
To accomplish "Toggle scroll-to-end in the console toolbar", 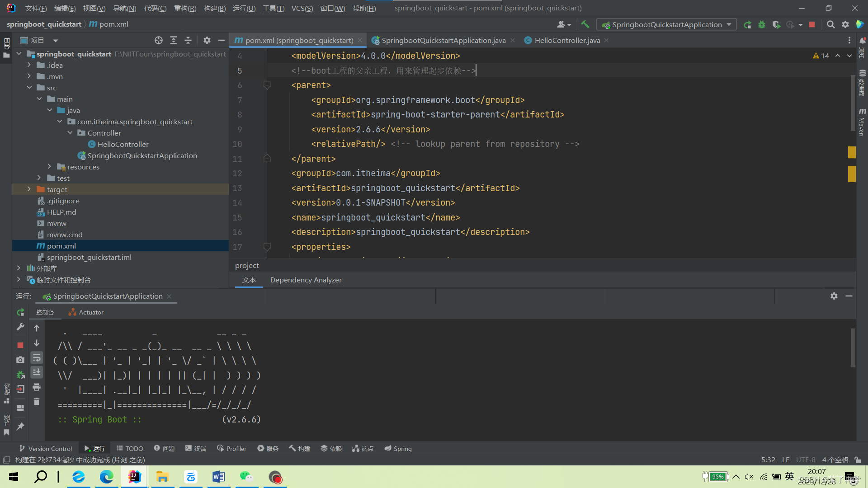I will pos(37,372).
